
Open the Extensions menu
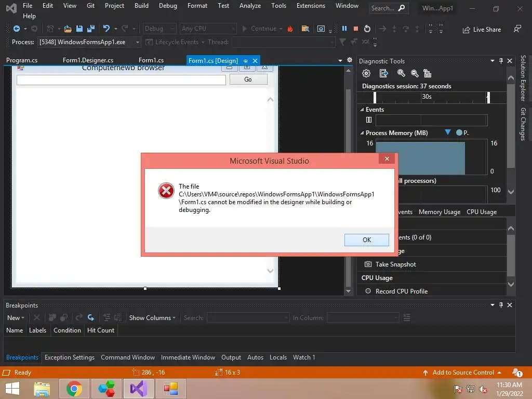click(311, 6)
